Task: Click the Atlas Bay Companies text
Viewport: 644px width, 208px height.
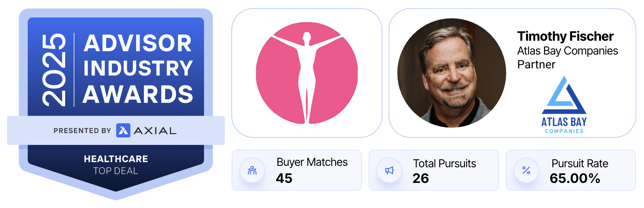Action: tap(568, 51)
